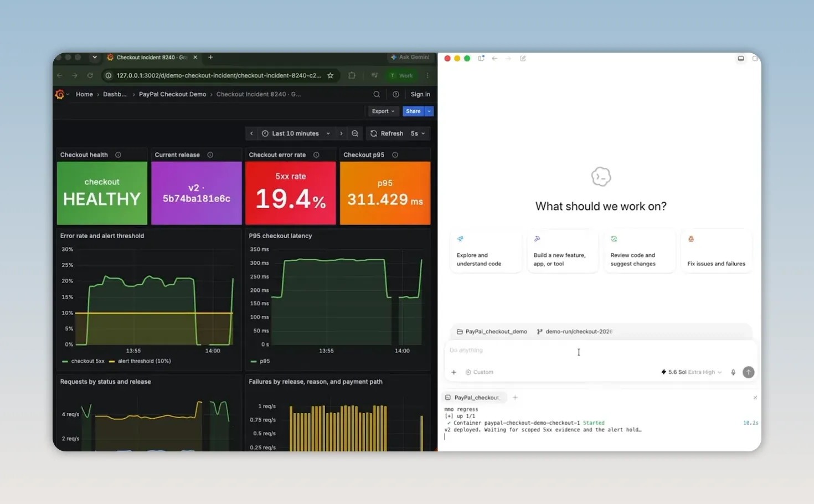The width and height of the screenshot is (814, 504).
Task: Open the Grafana search magnifier icon
Action: (x=377, y=94)
